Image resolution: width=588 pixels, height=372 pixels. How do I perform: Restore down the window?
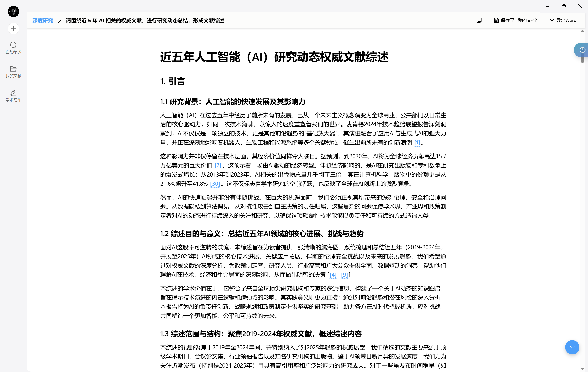tap(563, 6)
